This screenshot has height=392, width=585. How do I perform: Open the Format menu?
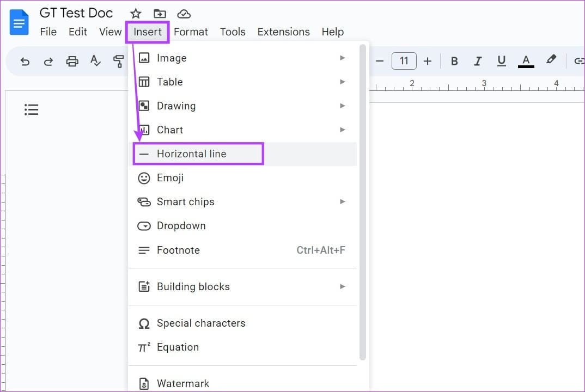(x=191, y=32)
